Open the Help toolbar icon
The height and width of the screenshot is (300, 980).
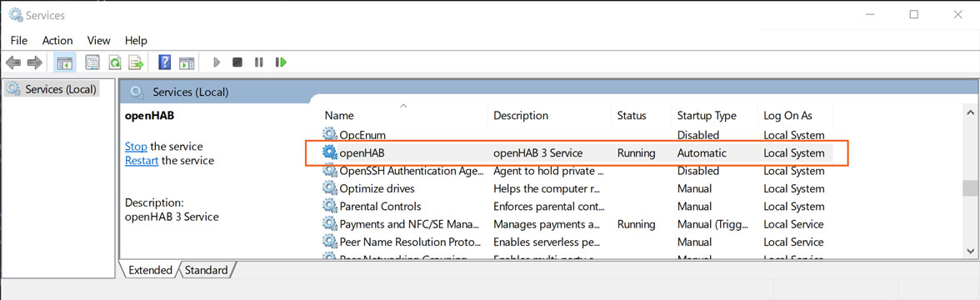[x=164, y=62]
